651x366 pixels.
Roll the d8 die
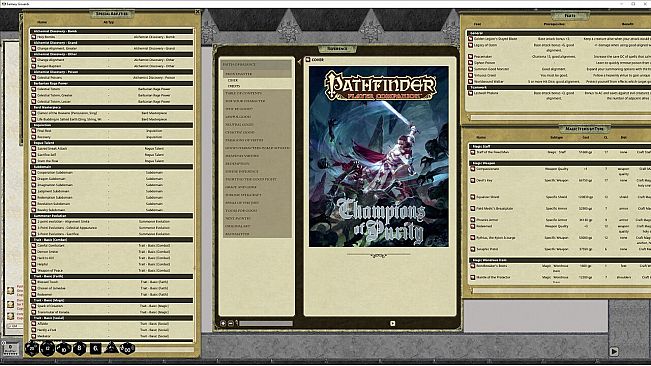point(79,348)
